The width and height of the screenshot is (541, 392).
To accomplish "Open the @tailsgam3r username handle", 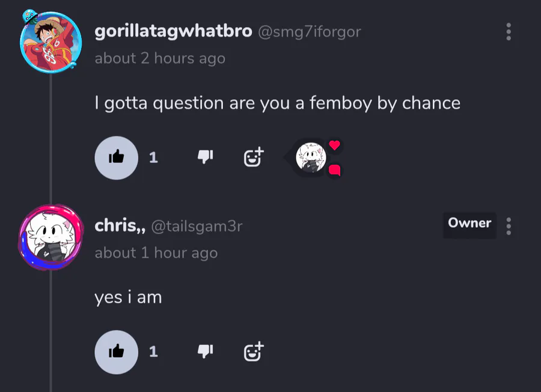I will point(197,227).
